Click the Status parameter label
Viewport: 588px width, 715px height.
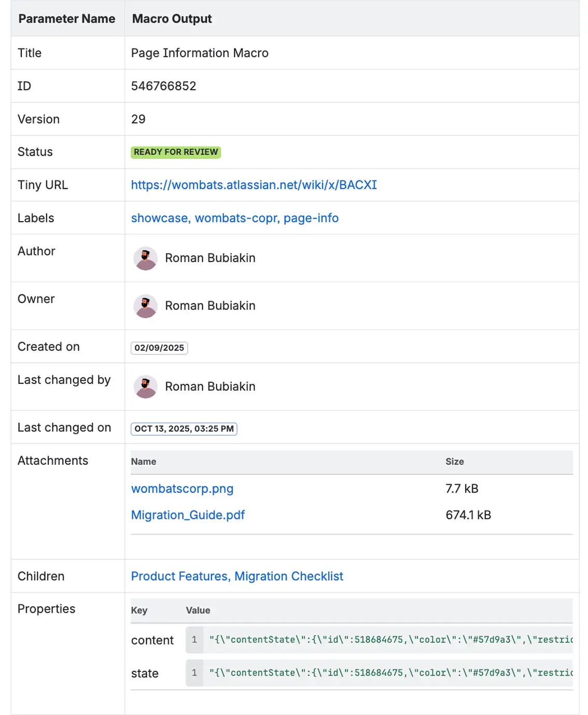[35, 152]
